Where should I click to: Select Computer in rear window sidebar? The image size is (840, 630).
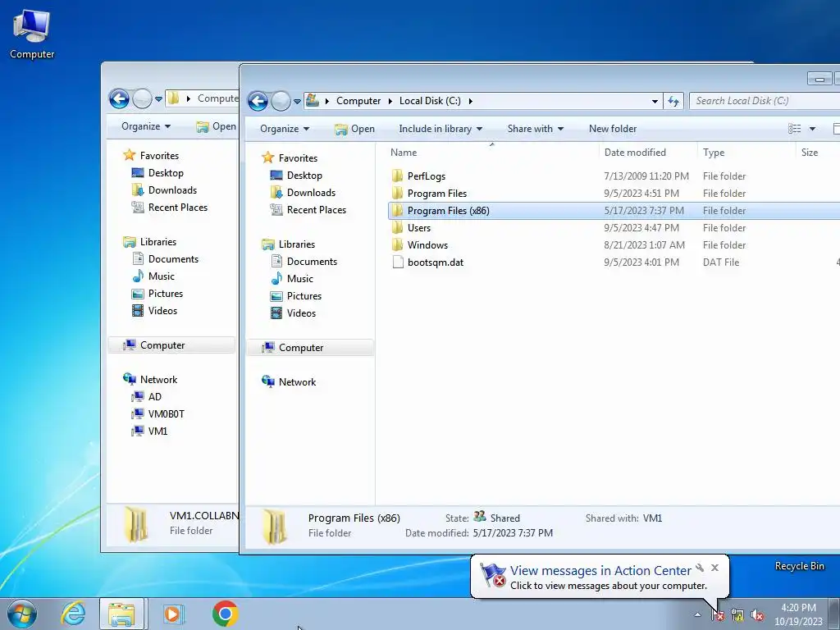click(x=171, y=345)
